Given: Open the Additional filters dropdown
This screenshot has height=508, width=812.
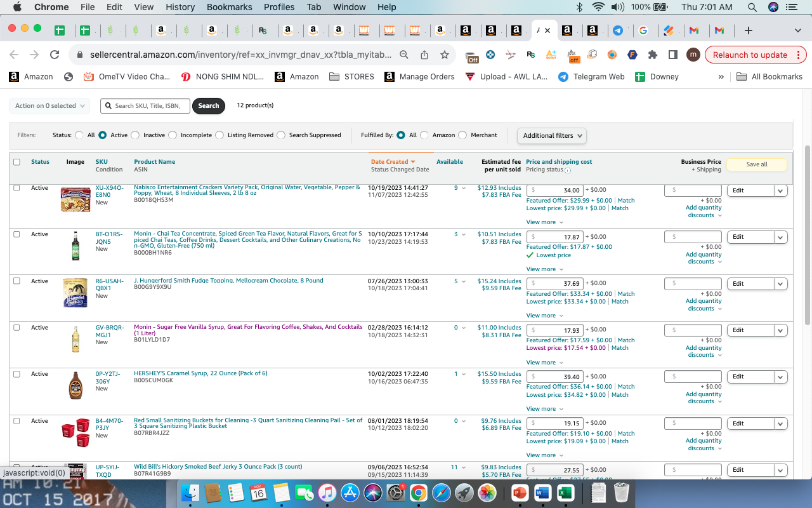Looking at the screenshot, I should pos(552,135).
